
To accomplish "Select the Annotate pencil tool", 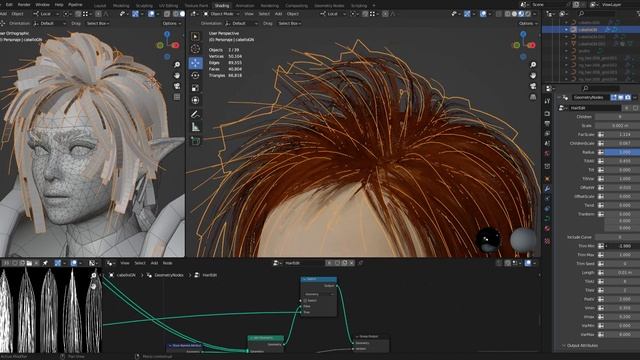I will coord(196,115).
